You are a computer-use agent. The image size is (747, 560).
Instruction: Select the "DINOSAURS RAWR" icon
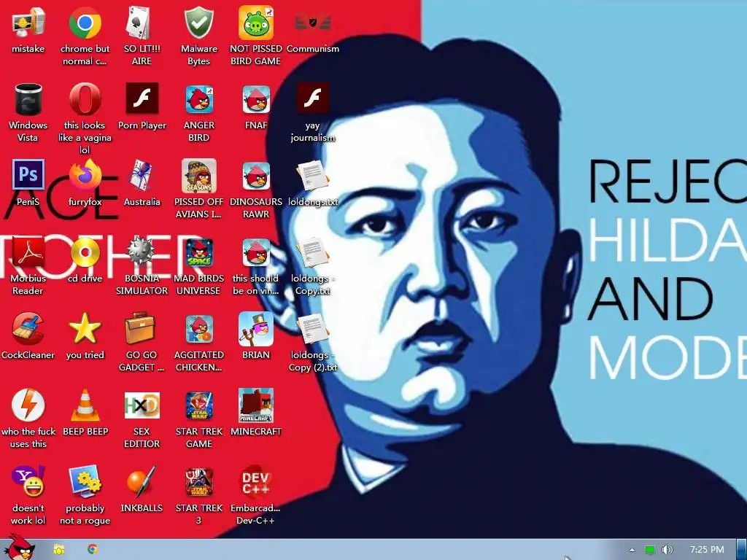[256, 175]
